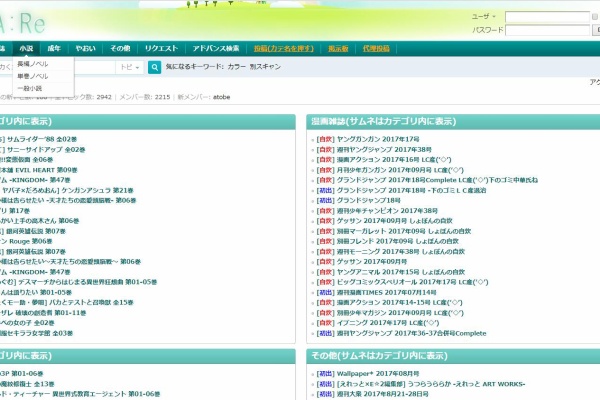The height and width of the screenshot is (400, 600).
Task: Open 別冊少年マガジン 2017年09月号 entry
Action: pyautogui.click(x=400, y=313)
